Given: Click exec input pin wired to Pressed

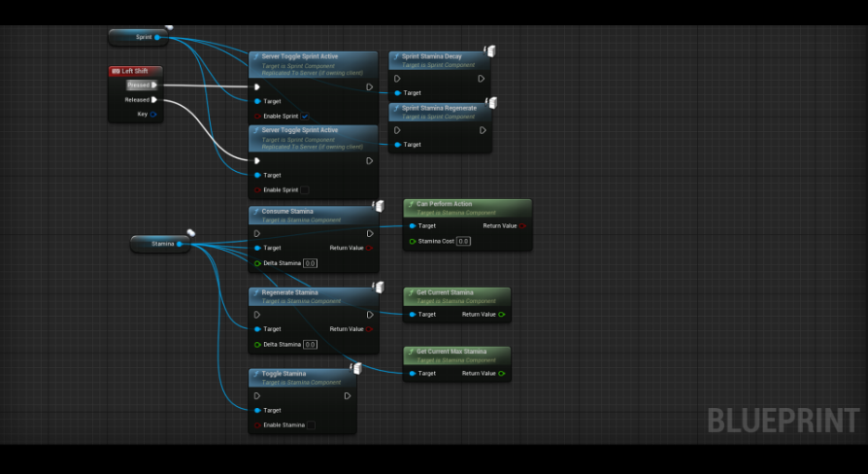Looking at the screenshot, I should tap(257, 87).
